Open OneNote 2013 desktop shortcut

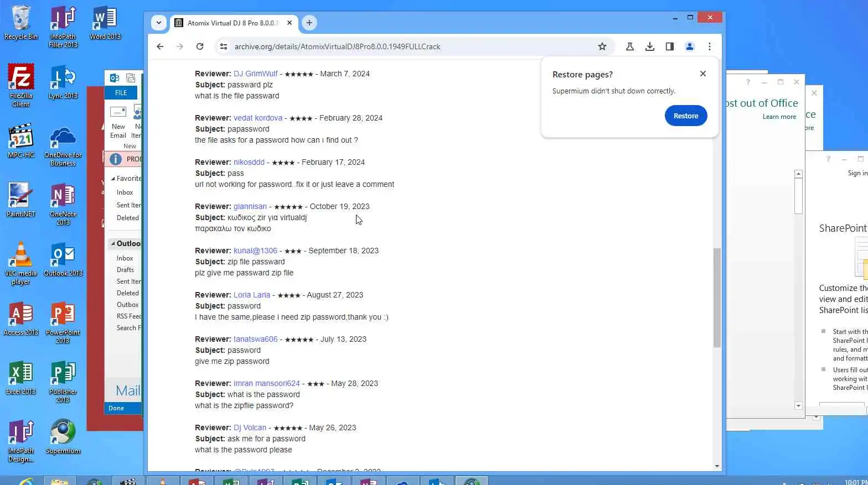63,204
